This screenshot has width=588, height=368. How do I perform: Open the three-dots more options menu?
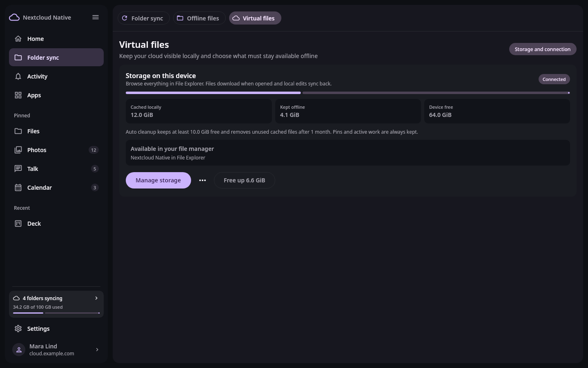point(203,180)
